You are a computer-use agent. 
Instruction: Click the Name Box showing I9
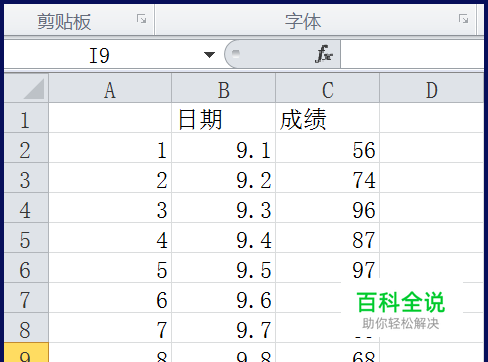click(x=99, y=55)
